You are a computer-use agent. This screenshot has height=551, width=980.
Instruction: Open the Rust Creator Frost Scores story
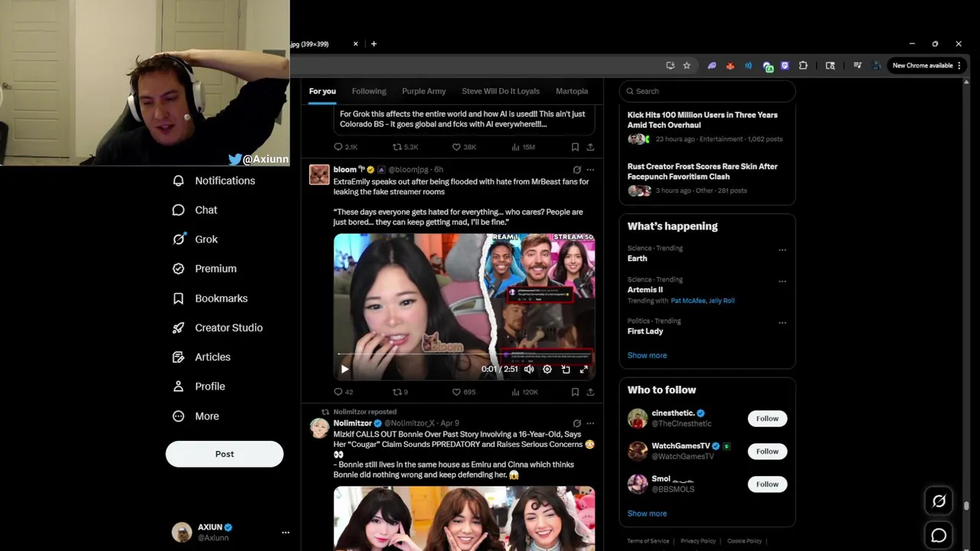[x=702, y=171]
